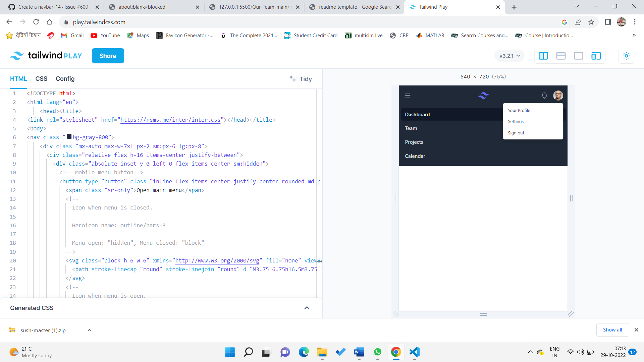Image resolution: width=644 pixels, height=362 pixels.
Task: Click Show all in the downloads bar
Action: pos(612,329)
